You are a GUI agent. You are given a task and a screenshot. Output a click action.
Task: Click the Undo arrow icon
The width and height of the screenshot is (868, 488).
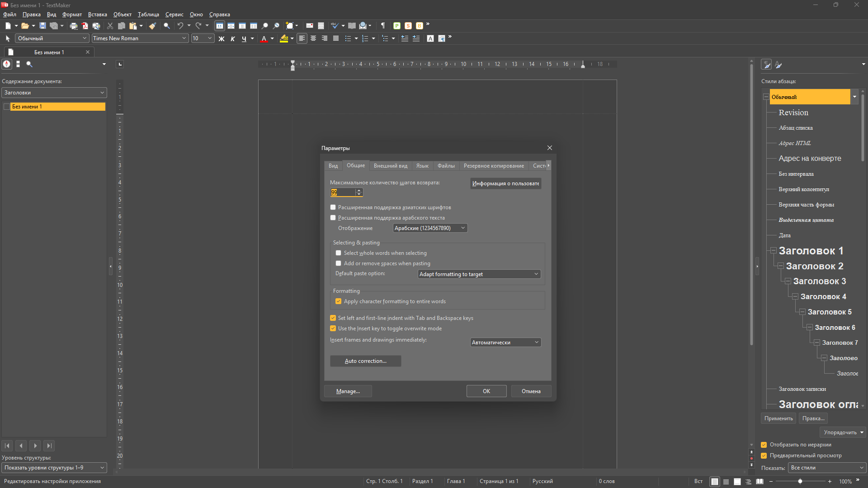point(180,26)
